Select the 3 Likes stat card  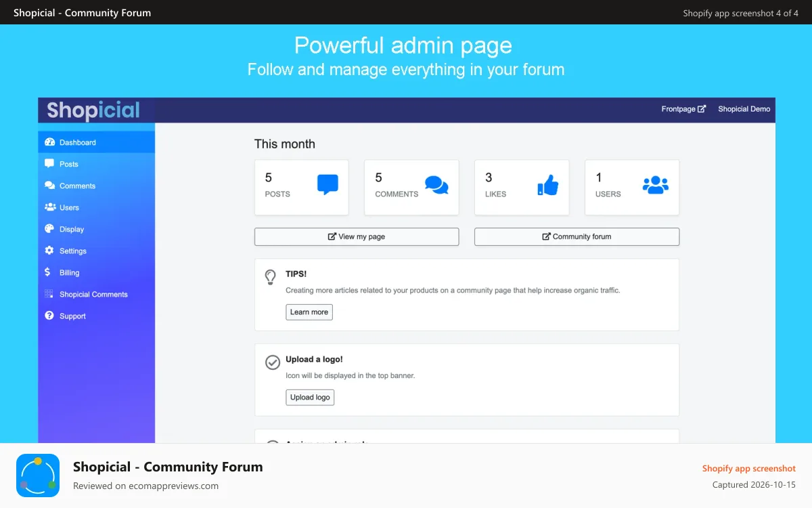pos(522,188)
